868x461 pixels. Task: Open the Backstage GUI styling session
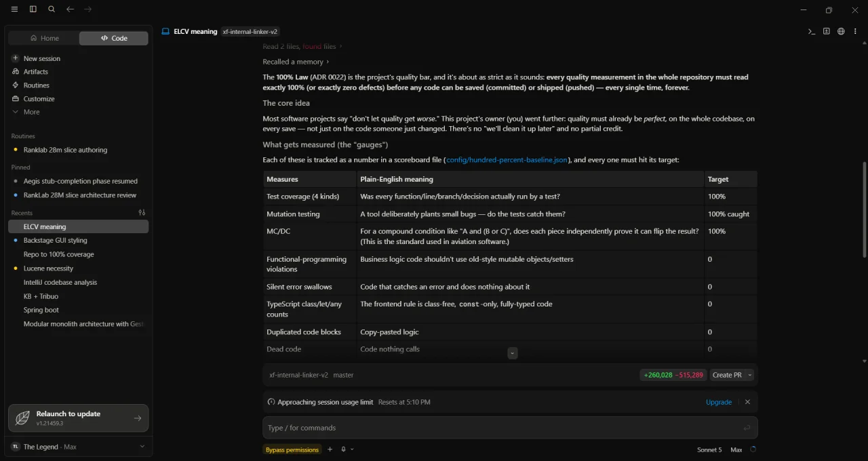coord(55,240)
